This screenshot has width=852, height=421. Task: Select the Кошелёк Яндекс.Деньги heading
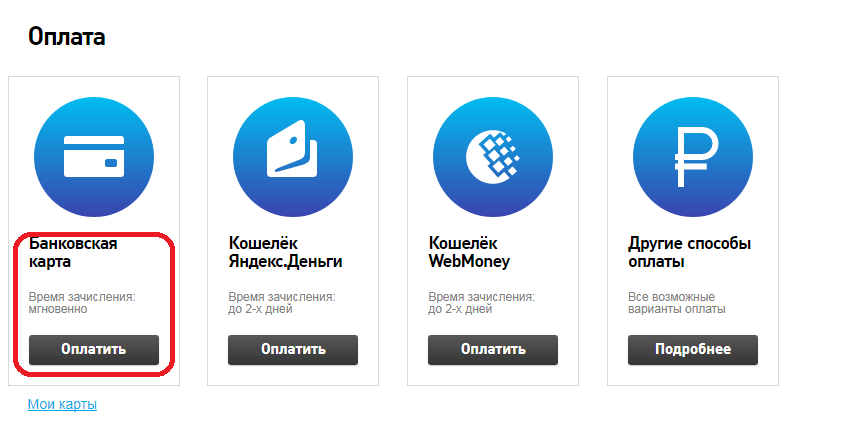(x=285, y=252)
